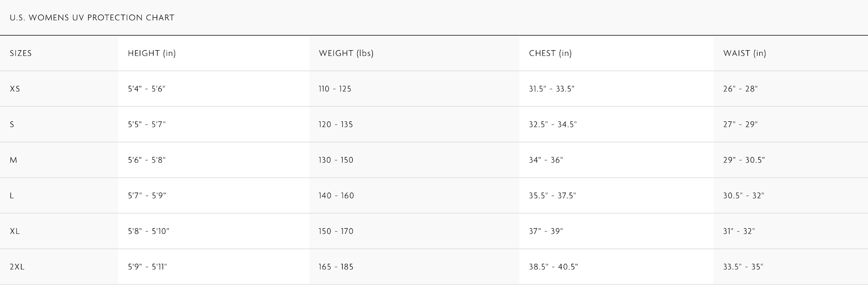Select 2XL chest value 38.5" - 40.5"

click(553, 267)
